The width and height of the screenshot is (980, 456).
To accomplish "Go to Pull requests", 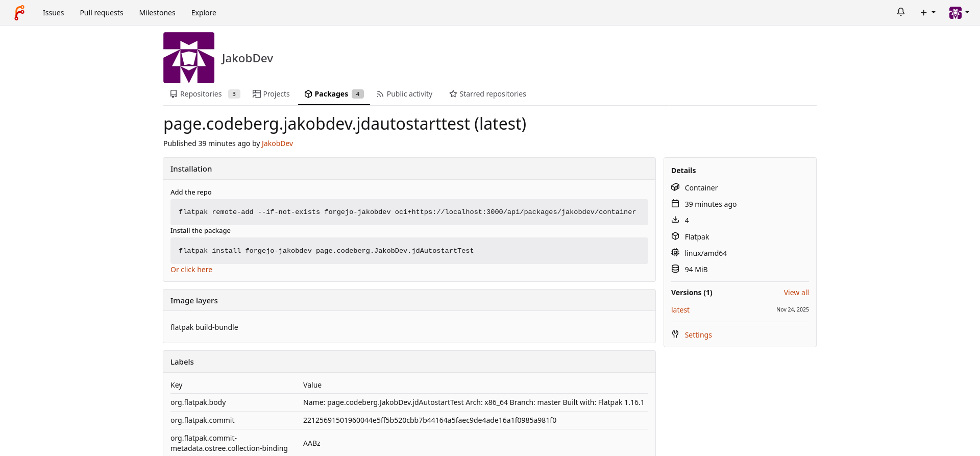I will (101, 13).
